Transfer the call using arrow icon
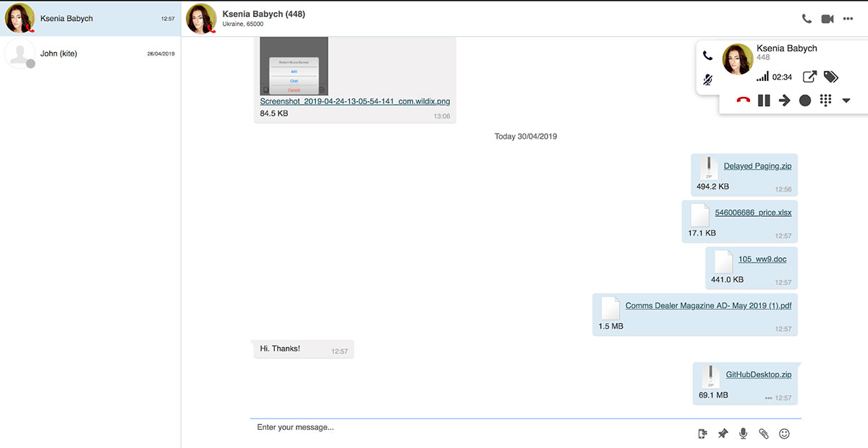 784,100
